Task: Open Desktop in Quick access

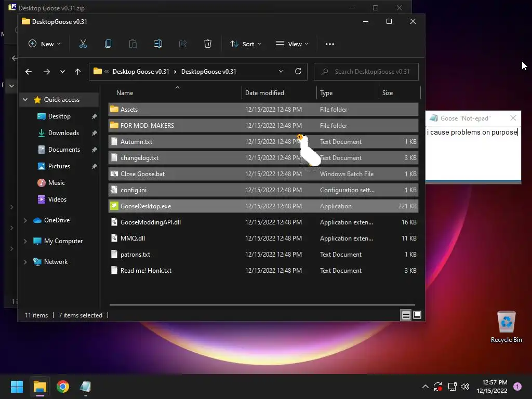Action: 59,116
